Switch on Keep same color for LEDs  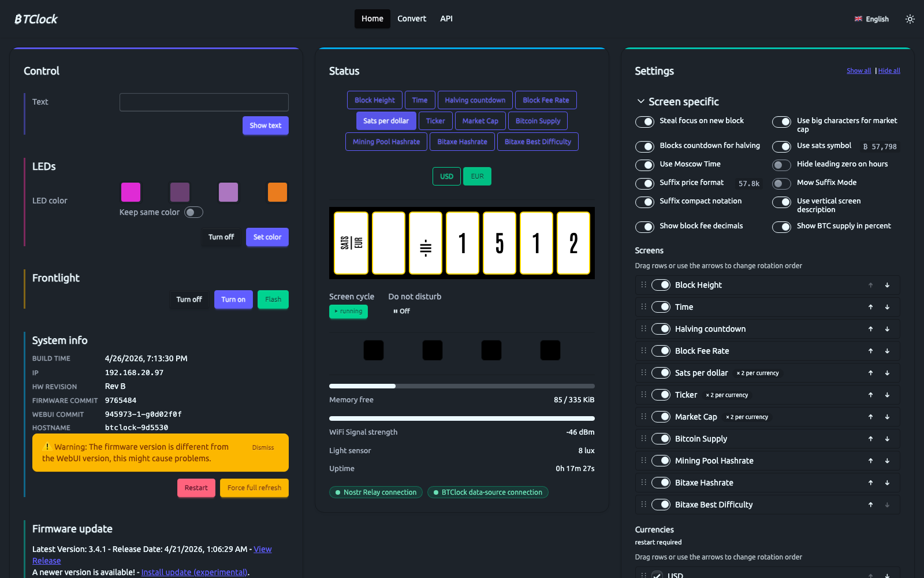193,212
